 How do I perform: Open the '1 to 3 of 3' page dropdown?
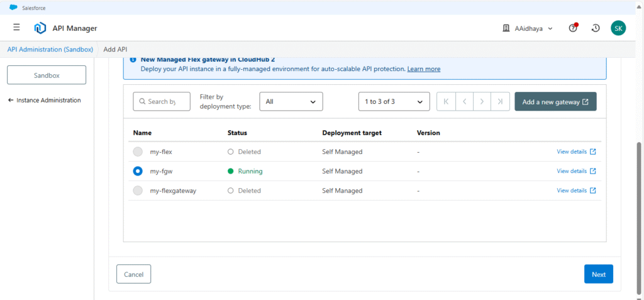394,101
